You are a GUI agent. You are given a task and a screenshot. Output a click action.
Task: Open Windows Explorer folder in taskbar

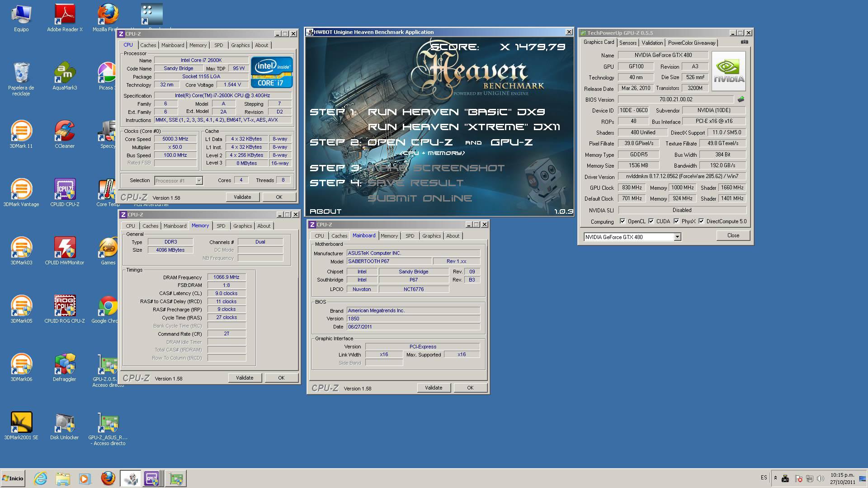[63, 479]
